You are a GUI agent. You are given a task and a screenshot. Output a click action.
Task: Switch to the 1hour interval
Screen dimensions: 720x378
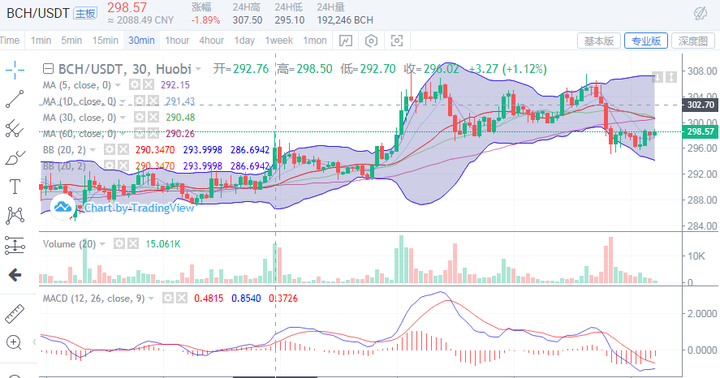[177, 40]
